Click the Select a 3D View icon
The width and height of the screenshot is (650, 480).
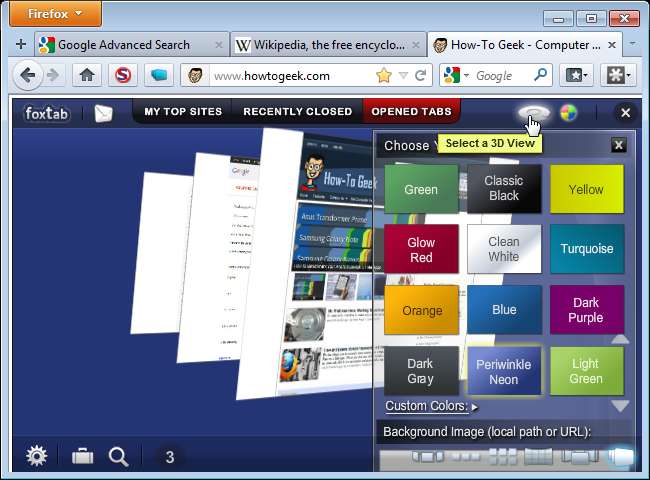click(x=534, y=113)
